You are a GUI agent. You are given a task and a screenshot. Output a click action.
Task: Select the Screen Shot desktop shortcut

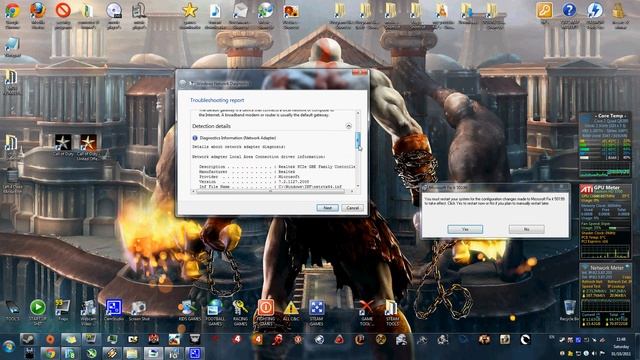tap(139, 308)
